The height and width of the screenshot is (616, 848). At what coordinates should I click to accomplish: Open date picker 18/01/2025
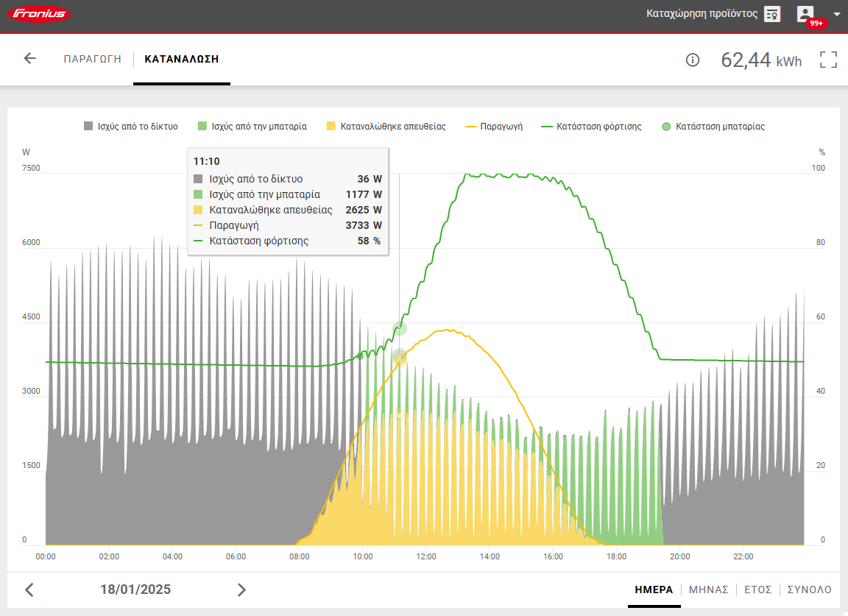[135, 590]
